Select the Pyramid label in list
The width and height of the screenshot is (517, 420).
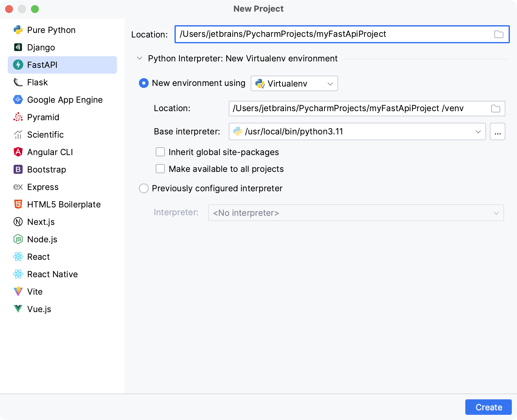click(43, 117)
